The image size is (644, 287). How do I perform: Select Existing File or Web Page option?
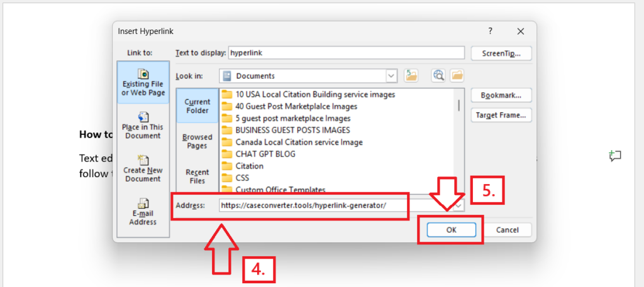point(143,82)
